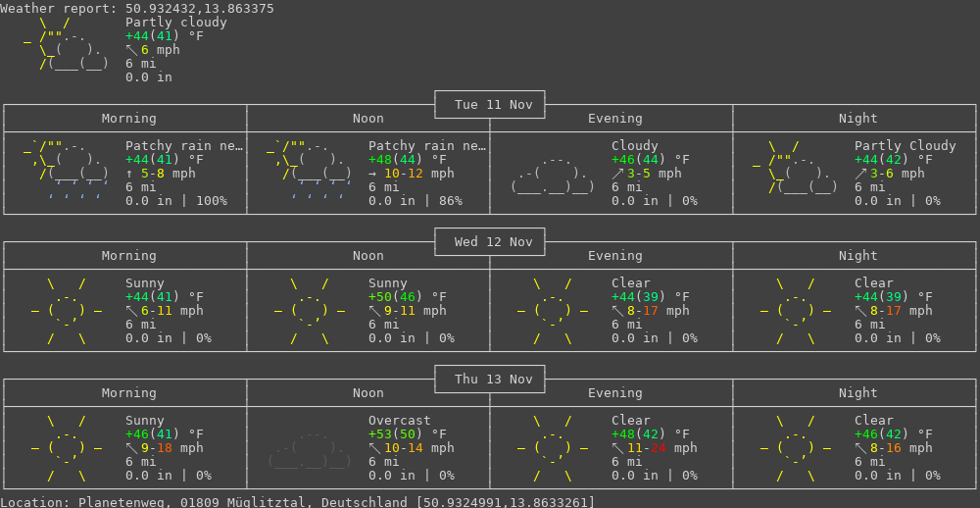Select the Wed 12 Nov date header
The image size is (980, 508).
click(x=490, y=242)
